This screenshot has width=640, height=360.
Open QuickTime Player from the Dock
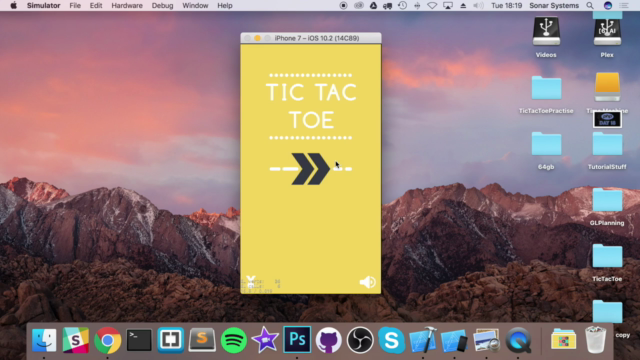click(518, 340)
